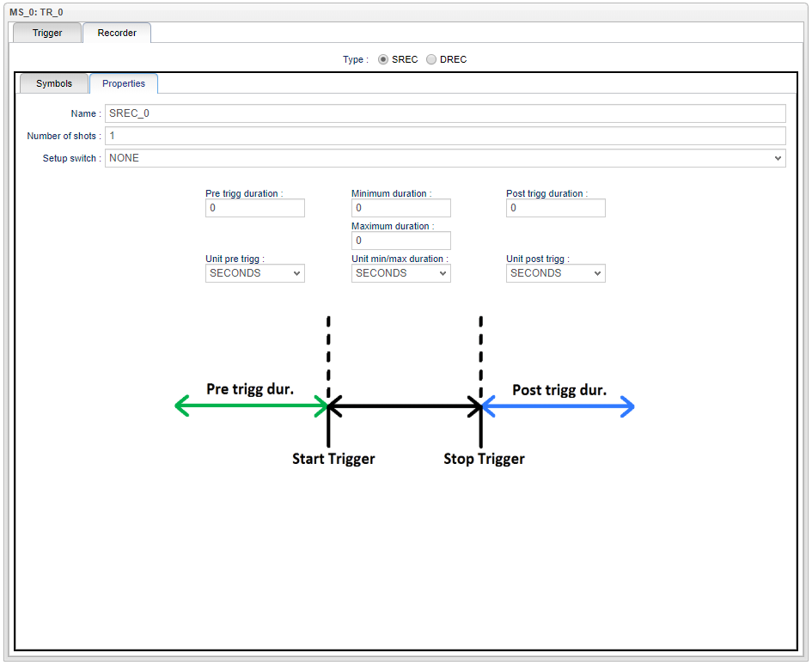Viewport: 812px width, 665px height.
Task: Open the Symbols sub-tab
Action: click(53, 84)
